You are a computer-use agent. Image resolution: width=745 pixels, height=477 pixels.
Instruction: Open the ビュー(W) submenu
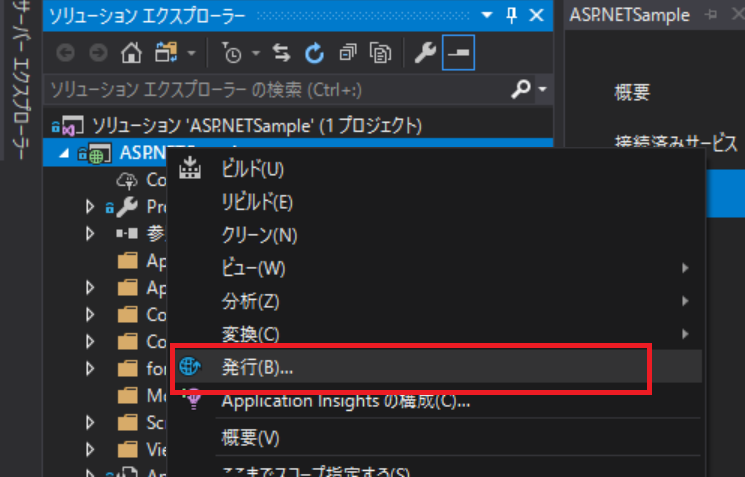pyautogui.click(x=436, y=268)
